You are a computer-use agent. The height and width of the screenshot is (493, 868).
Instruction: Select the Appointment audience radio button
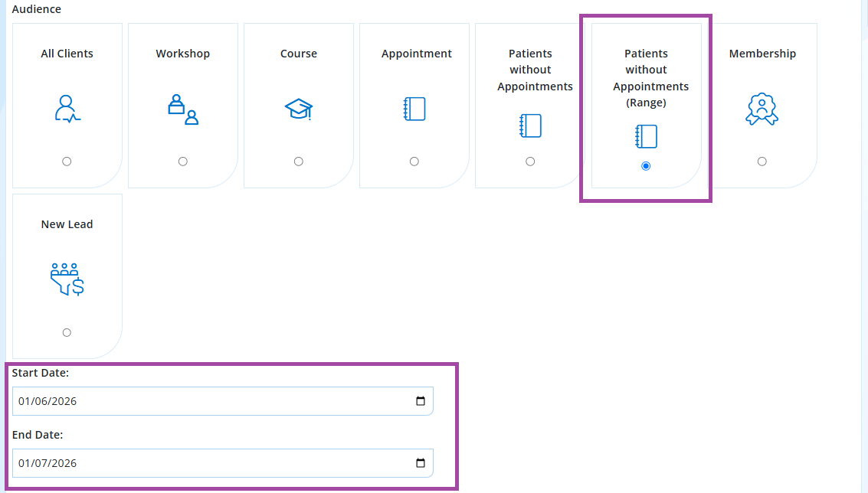coord(414,162)
